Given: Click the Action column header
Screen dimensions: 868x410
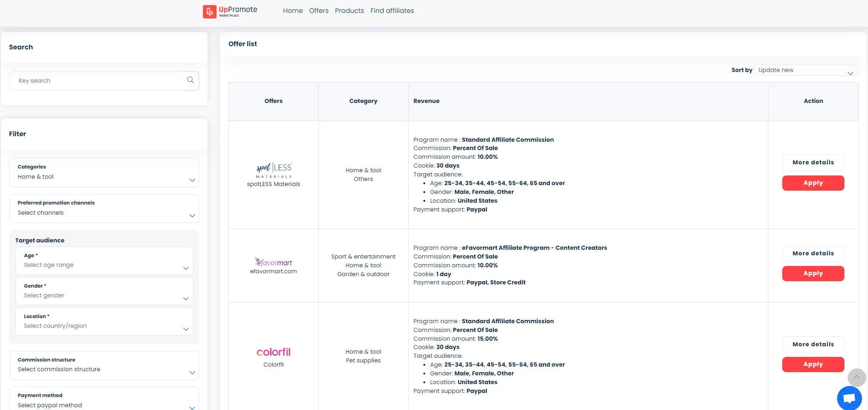Looking at the screenshot, I should 813,101.
